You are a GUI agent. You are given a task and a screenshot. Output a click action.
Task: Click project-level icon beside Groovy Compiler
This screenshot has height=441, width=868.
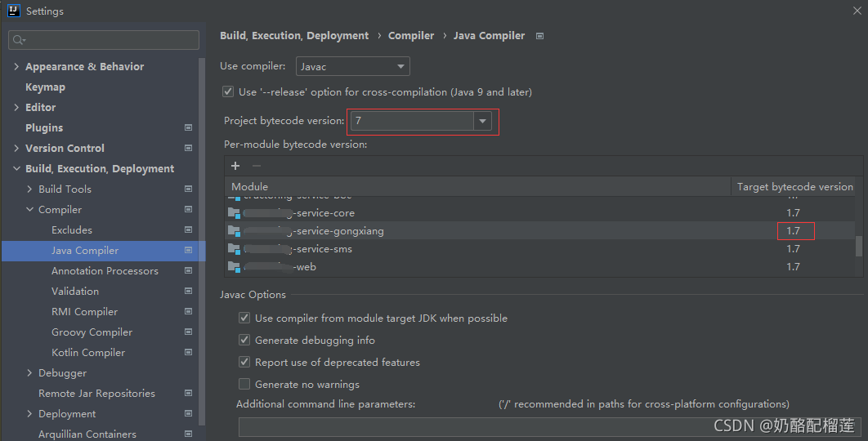coord(188,332)
